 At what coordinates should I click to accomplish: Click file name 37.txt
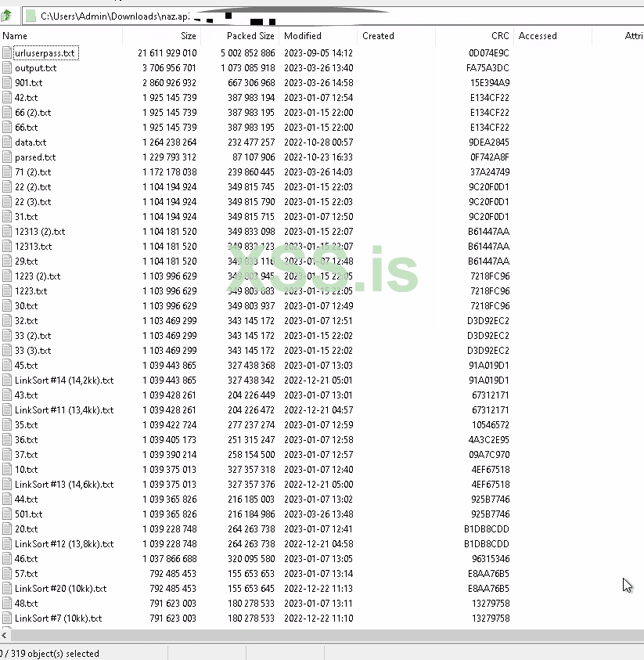[26, 455]
